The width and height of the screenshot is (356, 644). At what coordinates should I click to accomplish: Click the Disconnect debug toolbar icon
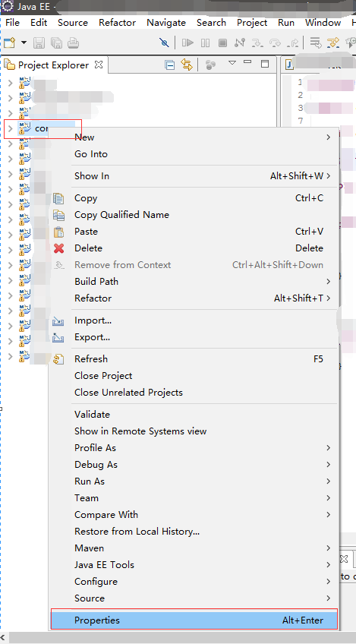[240, 43]
